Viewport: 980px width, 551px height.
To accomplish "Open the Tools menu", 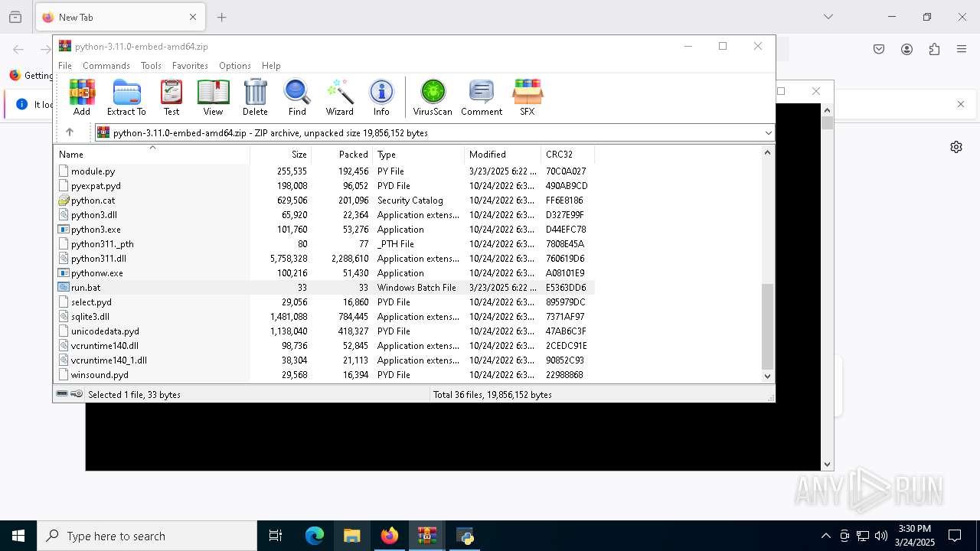I will point(151,66).
